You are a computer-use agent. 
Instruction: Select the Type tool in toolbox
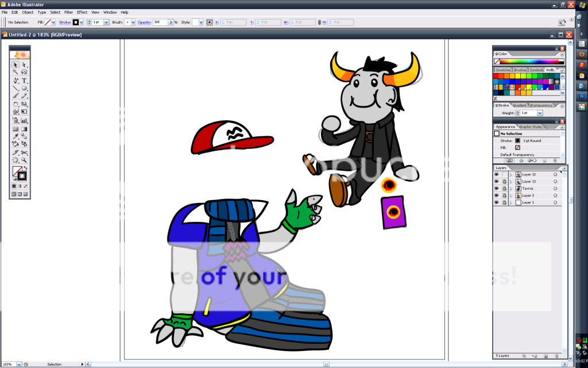point(25,80)
